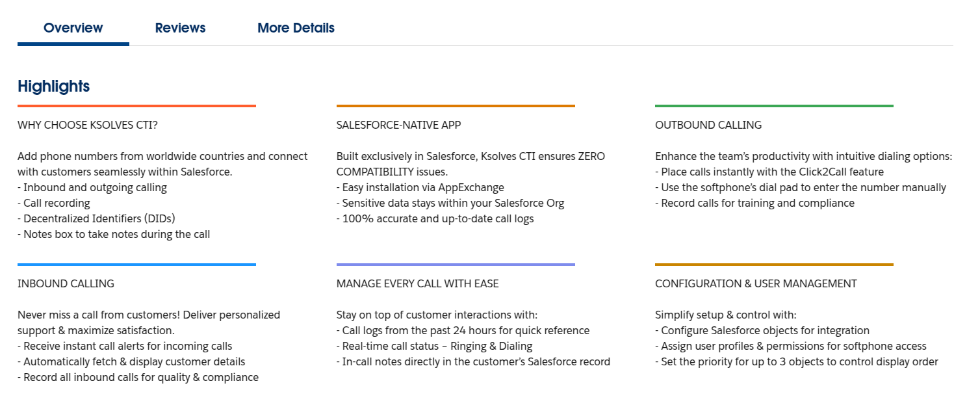Click the 'Manage Every Call With Ease' heading
Viewport: 980px width, 418px height.
tap(417, 283)
